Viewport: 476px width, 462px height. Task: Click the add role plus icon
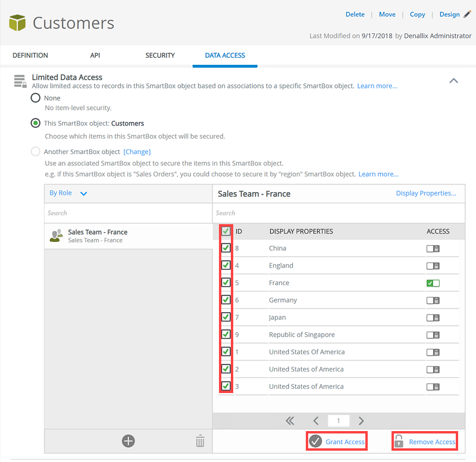(128, 441)
